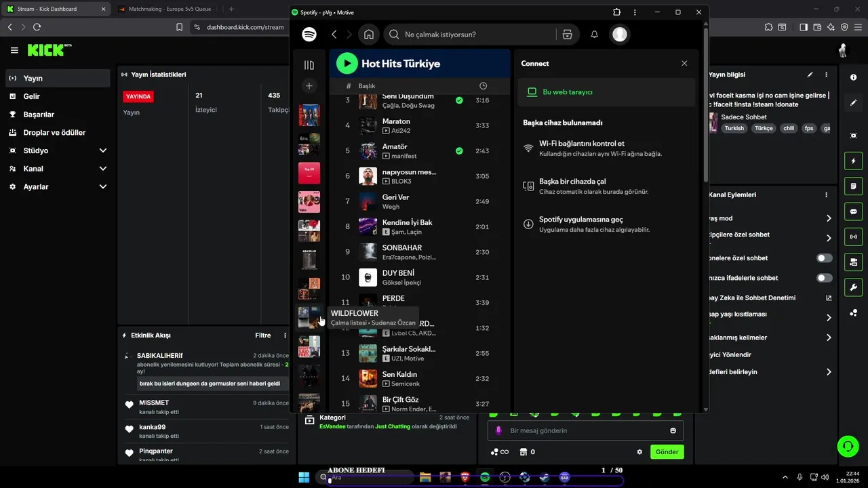Toggle saved checkmark for Amatör
868x488 pixels.
tap(459, 150)
